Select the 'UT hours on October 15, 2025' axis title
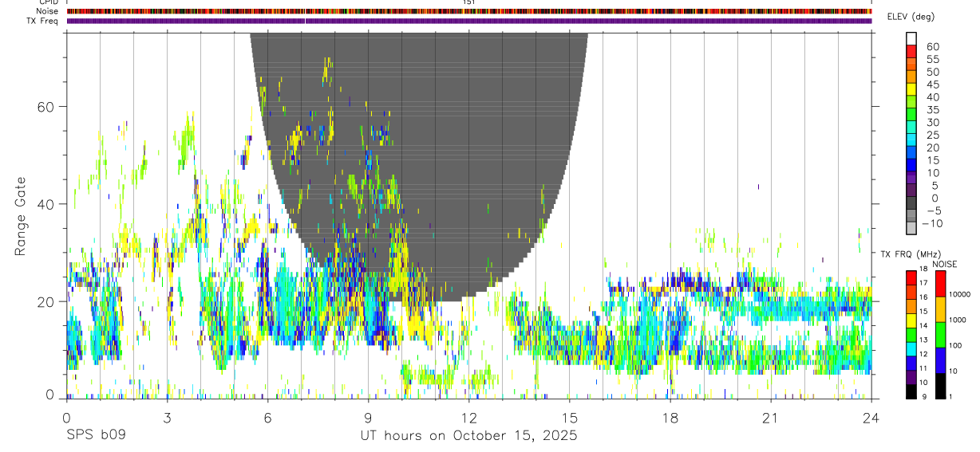This screenshot has width=980, height=452. coord(468,436)
